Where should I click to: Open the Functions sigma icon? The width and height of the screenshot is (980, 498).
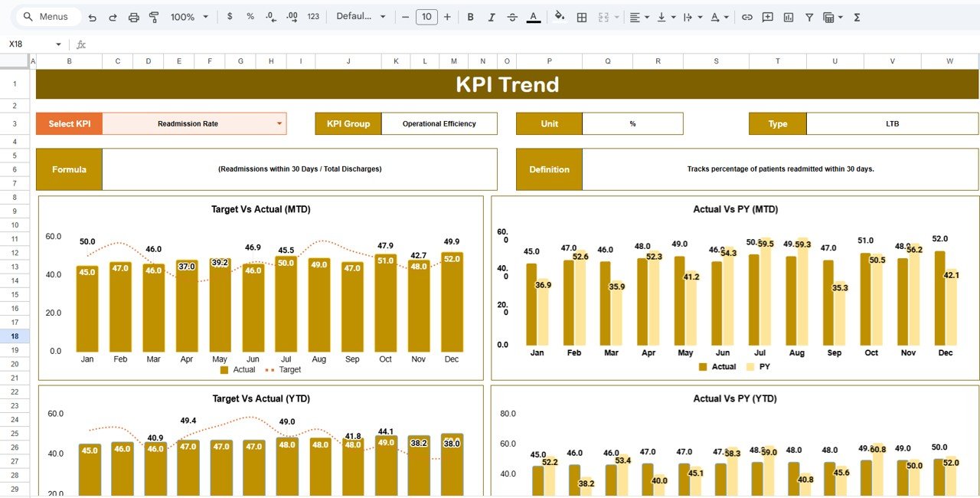(857, 17)
